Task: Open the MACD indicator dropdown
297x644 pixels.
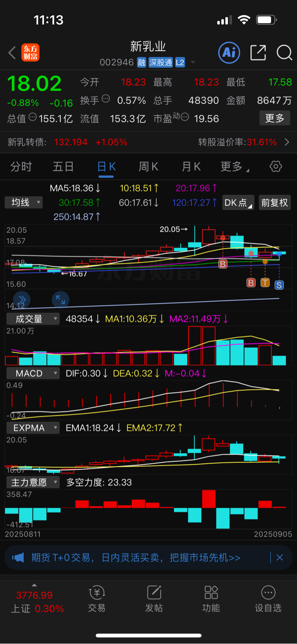Action: (x=33, y=373)
